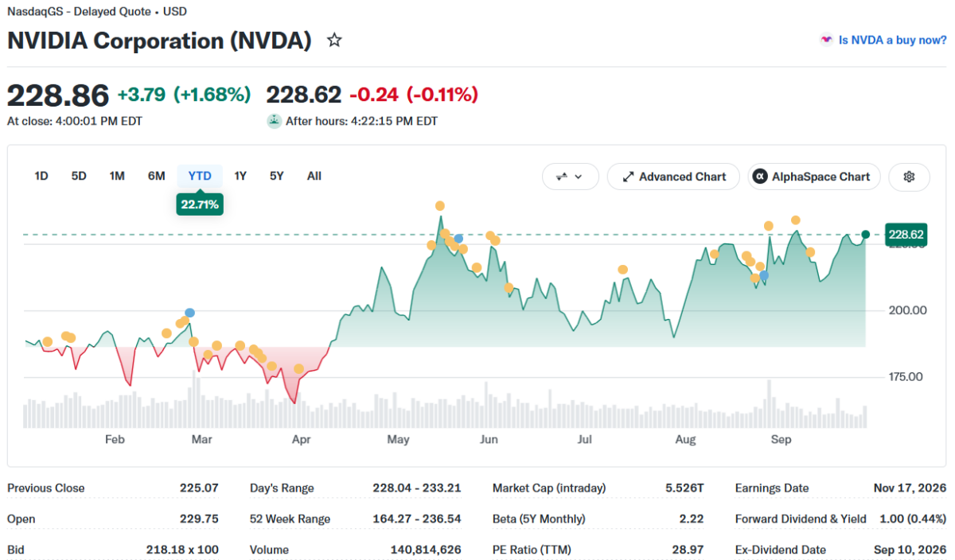Click the PE Ratio value 28.97

[x=688, y=550]
